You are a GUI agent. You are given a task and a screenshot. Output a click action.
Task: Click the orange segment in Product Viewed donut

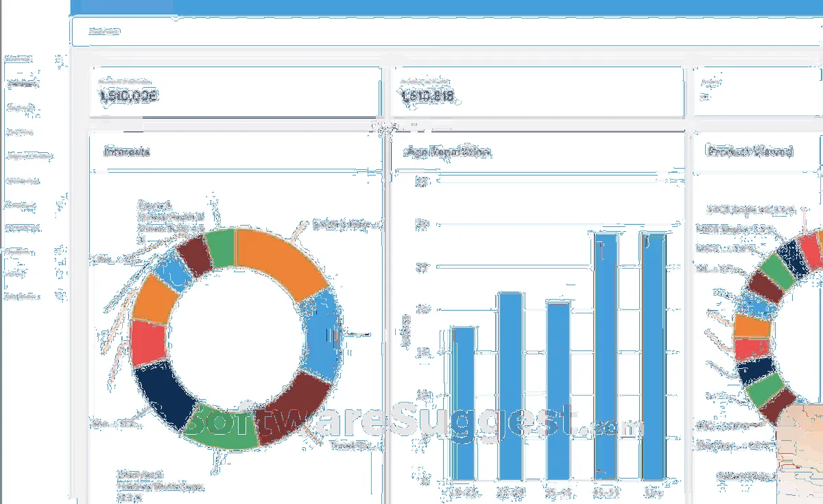pyautogui.click(x=752, y=326)
